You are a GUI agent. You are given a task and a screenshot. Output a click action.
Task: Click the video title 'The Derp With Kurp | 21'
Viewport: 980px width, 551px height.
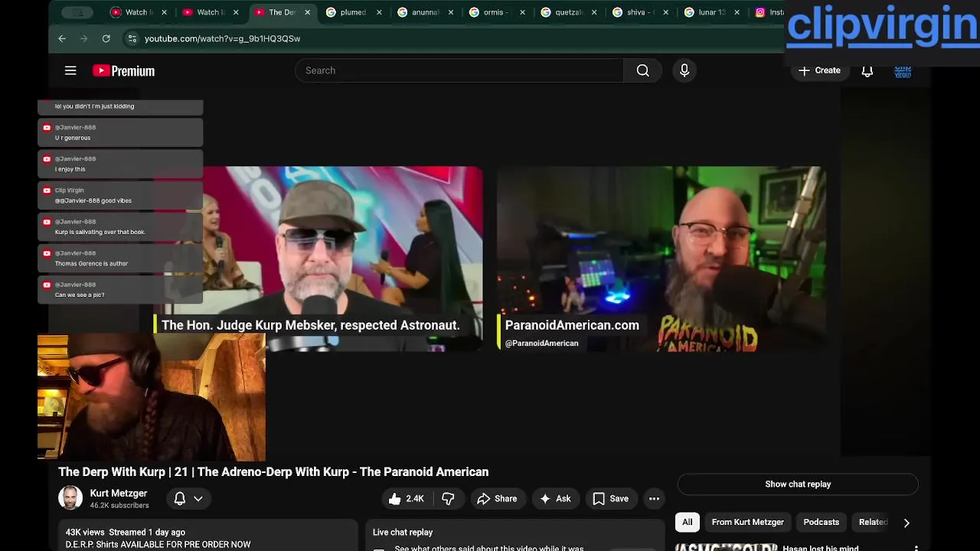(273, 472)
